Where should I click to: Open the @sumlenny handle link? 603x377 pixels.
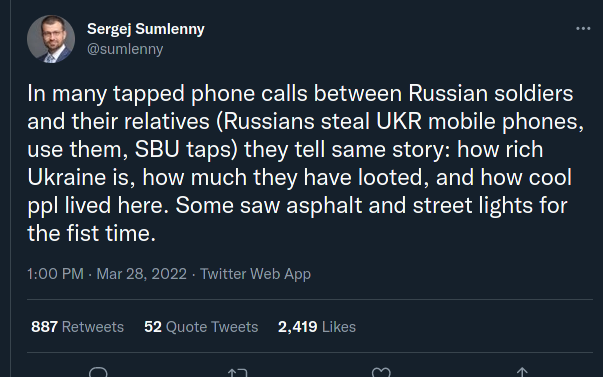coord(125,49)
